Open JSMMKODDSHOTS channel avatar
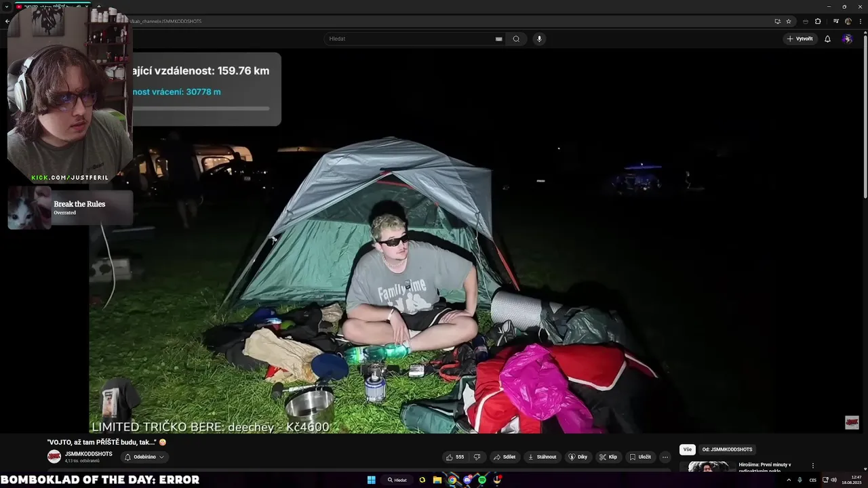Screen dimensions: 868x488 54,457
